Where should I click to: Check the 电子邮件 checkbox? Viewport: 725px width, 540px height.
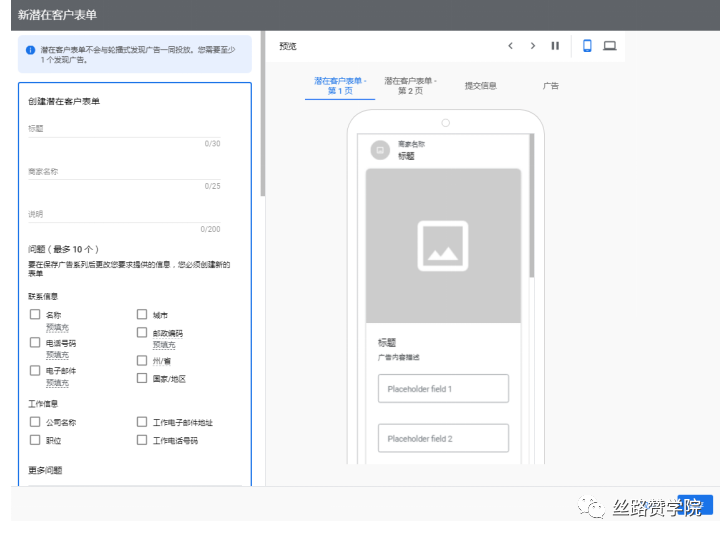35,370
